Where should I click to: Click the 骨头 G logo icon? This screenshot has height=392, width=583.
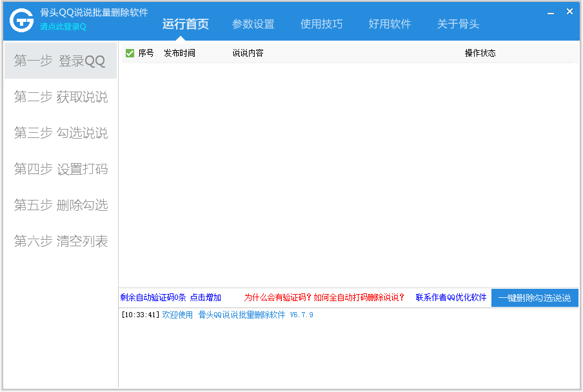(21, 20)
